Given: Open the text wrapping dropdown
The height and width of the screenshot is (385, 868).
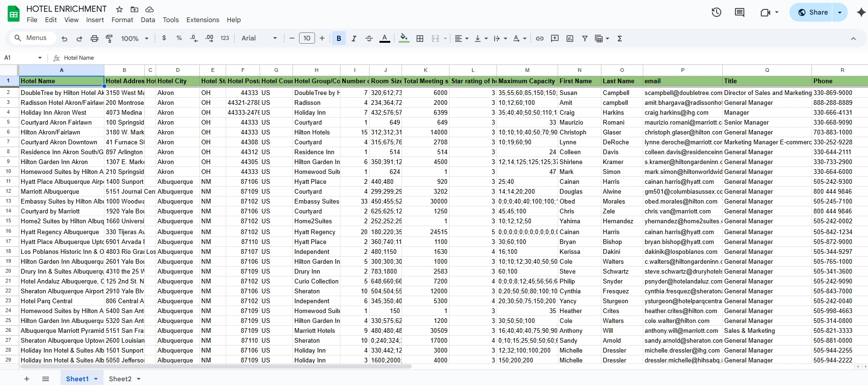Looking at the screenshot, I should pyautogui.click(x=500, y=39).
